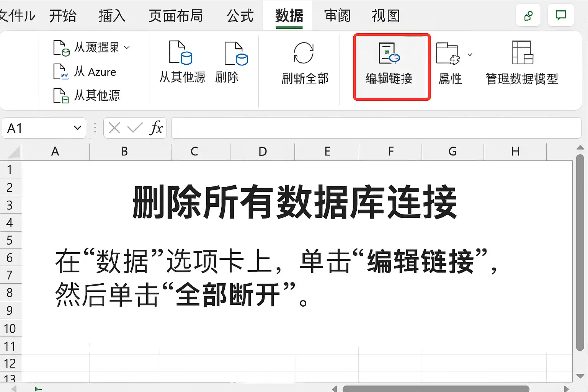Switch to the 页面布局 ribbon tab

click(x=176, y=16)
